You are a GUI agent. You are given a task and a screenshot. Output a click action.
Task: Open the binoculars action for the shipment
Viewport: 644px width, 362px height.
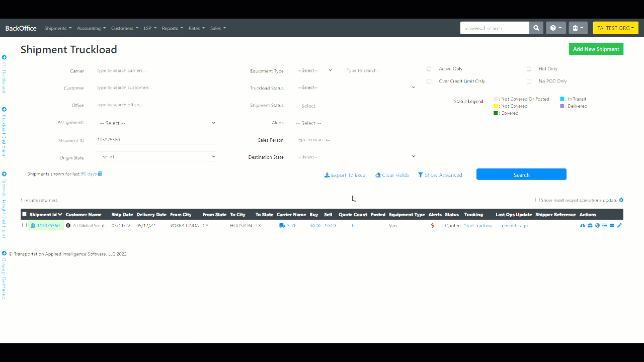(583, 226)
